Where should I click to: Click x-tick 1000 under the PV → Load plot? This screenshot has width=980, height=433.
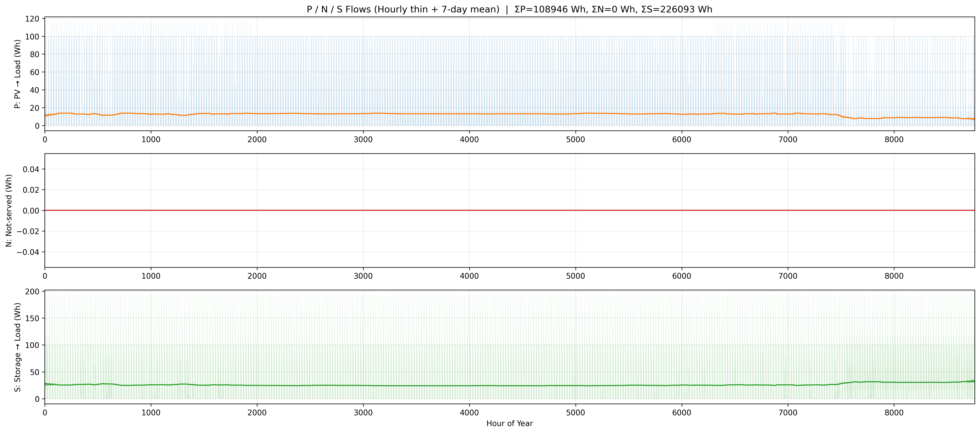click(151, 139)
